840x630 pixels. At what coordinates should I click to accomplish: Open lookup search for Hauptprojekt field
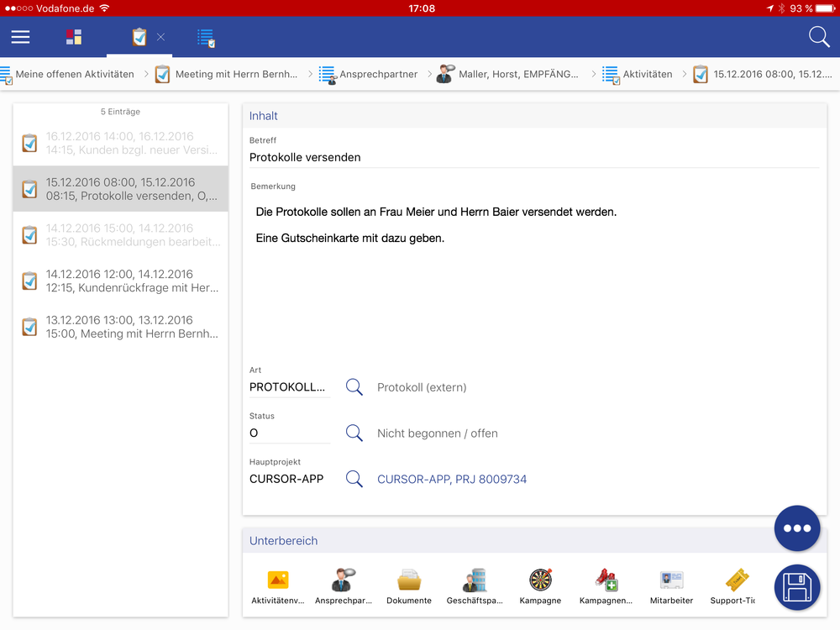click(354, 480)
